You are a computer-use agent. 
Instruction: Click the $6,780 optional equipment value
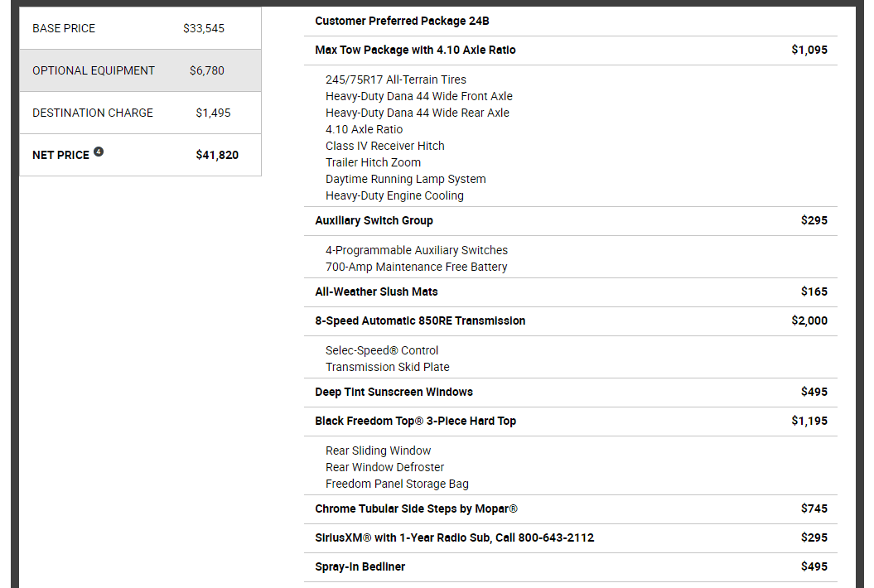[x=207, y=70]
